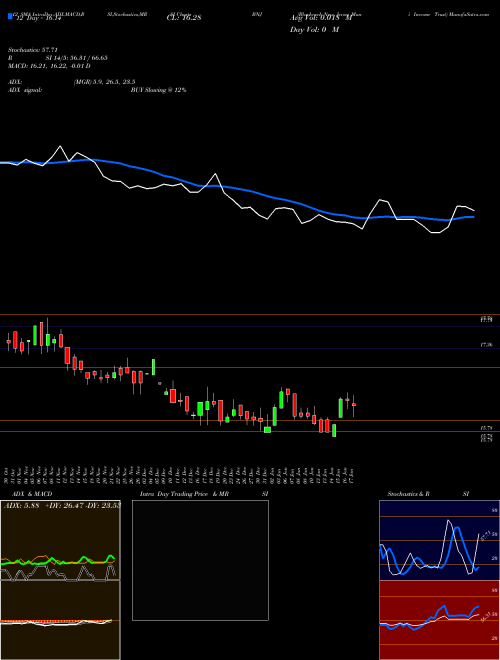Viewport: 500px width, 660px height.
Task: Click the 'Intra Day Trading Price & MRSI' title
Action: tap(204, 494)
